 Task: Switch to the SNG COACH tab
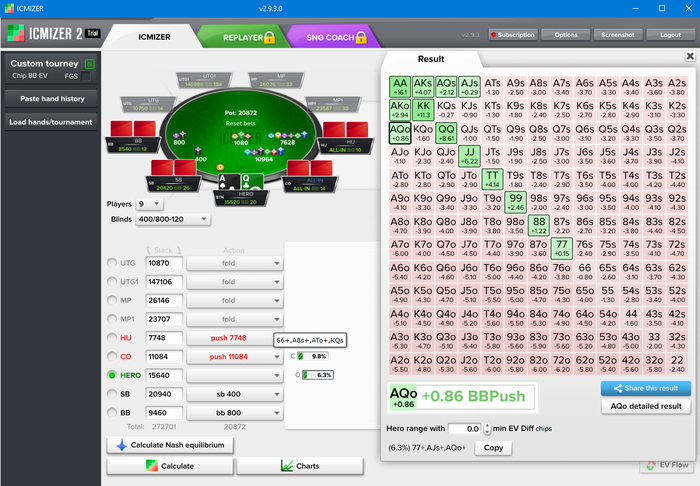(333, 37)
